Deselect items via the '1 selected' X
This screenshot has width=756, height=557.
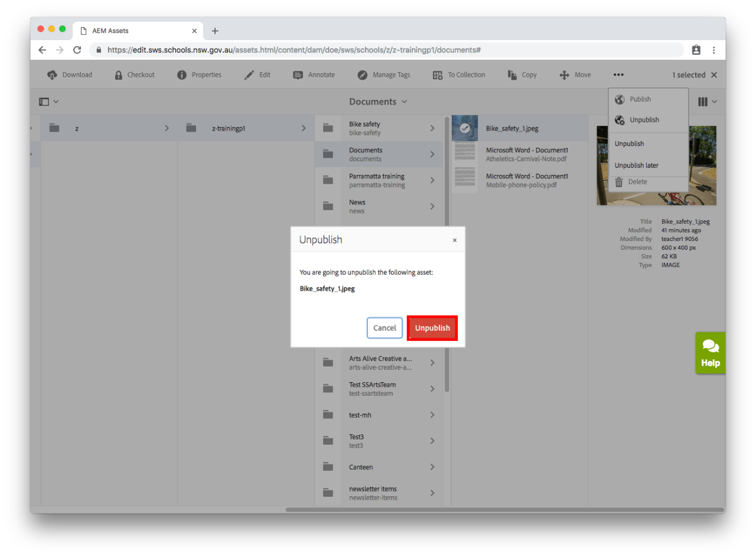point(714,75)
